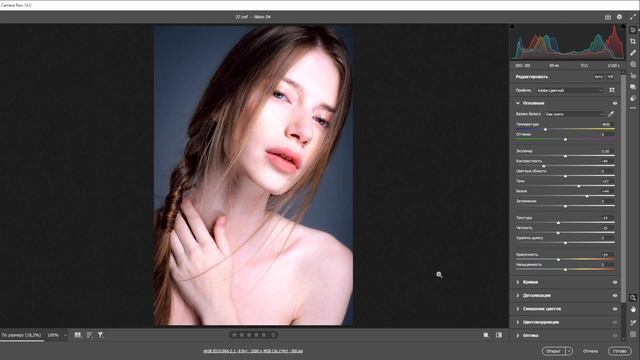Toggle visibility eye of Кривая panel

click(x=615, y=282)
